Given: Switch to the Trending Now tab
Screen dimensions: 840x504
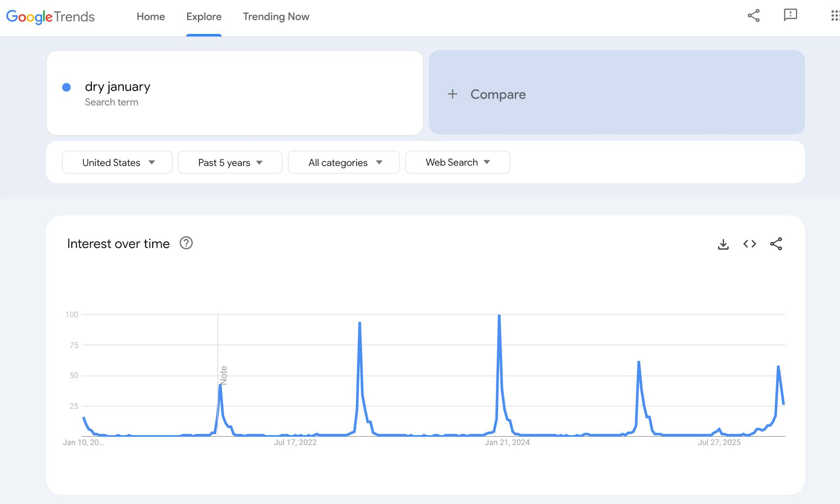Looking at the screenshot, I should pos(276,17).
